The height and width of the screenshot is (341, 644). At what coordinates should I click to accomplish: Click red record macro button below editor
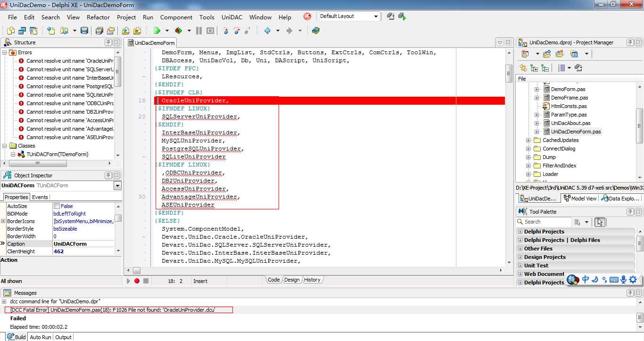coord(137,281)
